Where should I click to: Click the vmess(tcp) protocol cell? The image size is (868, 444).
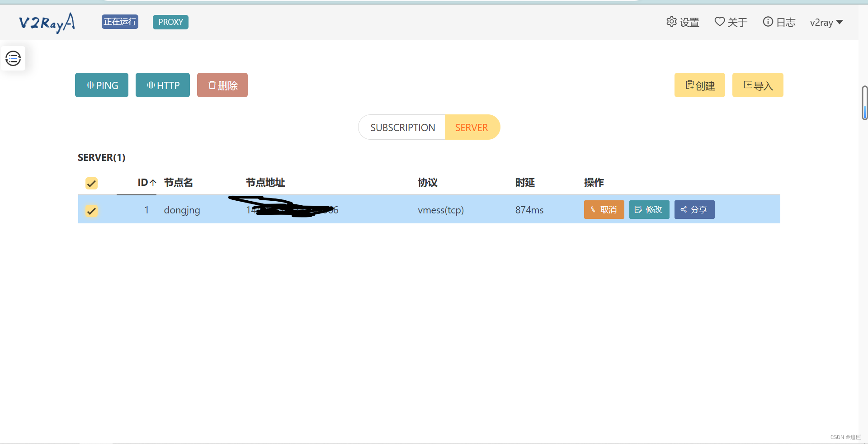point(441,210)
